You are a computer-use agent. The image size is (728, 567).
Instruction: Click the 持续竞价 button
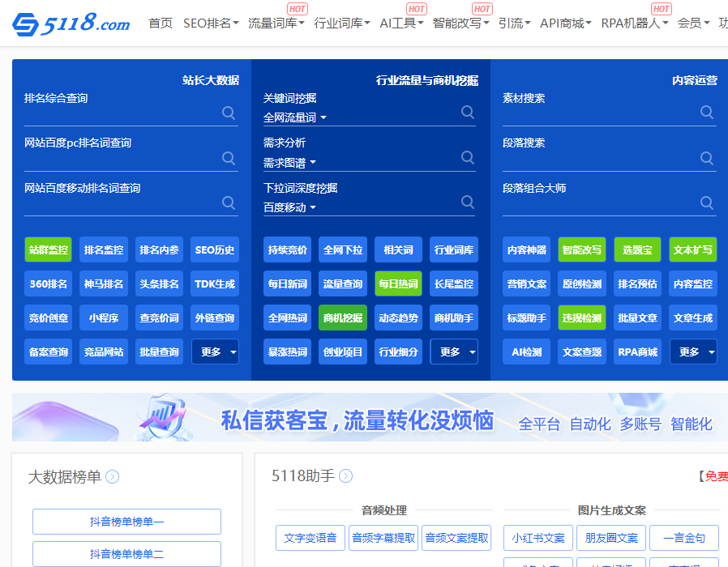pos(288,249)
